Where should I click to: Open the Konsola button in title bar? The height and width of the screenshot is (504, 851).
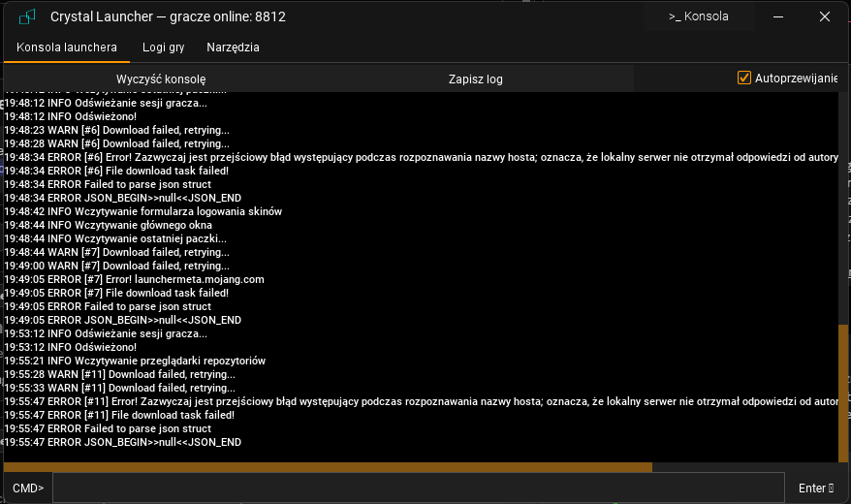[x=698, y=16]
